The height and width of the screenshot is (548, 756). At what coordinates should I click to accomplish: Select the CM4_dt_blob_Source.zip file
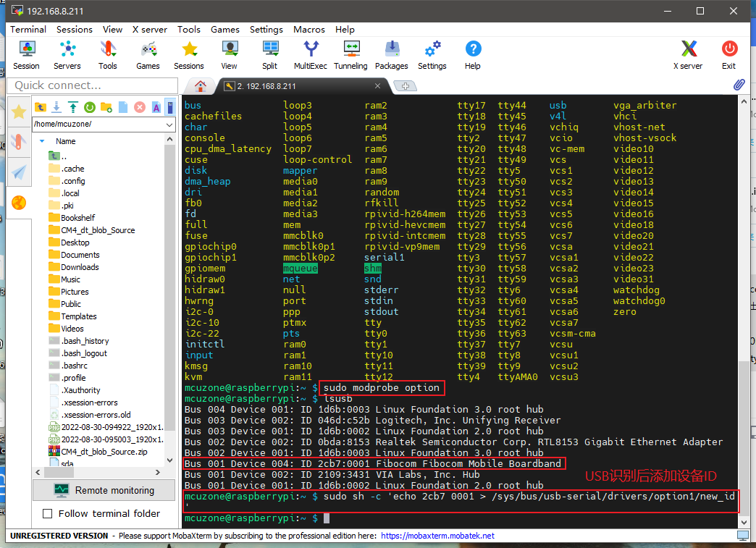coord(98,452)
